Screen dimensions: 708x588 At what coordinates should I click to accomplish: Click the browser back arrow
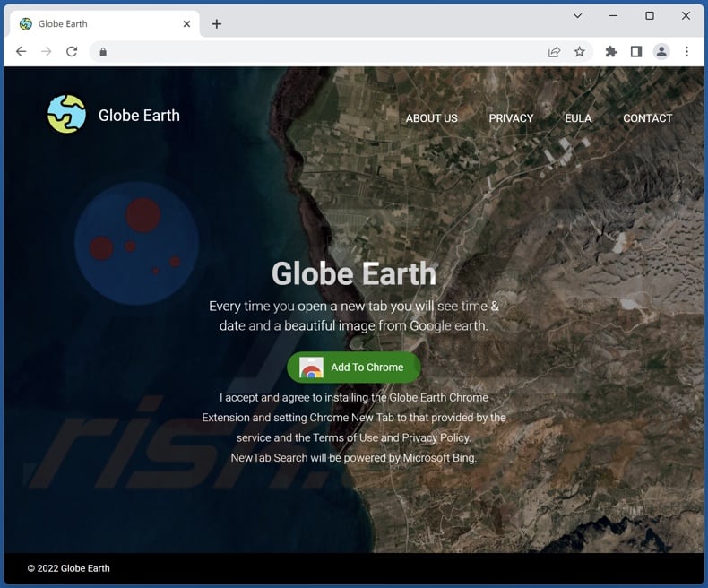[22, 52]
